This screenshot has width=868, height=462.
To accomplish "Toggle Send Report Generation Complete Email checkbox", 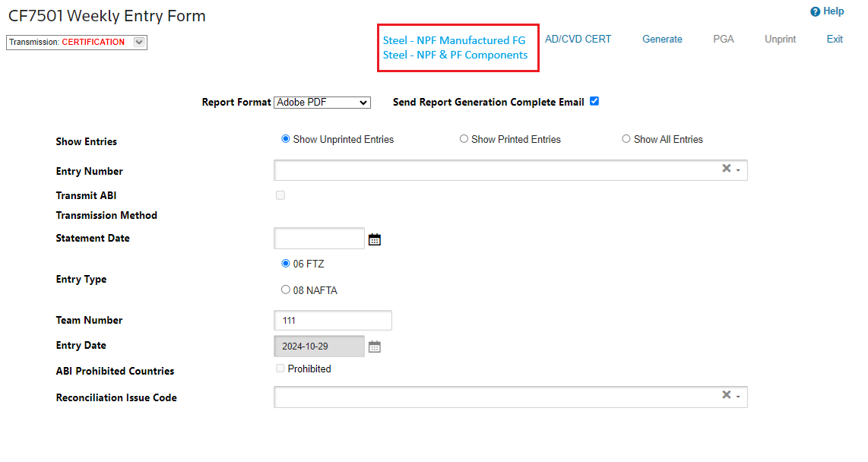I will tap(594, 101).
